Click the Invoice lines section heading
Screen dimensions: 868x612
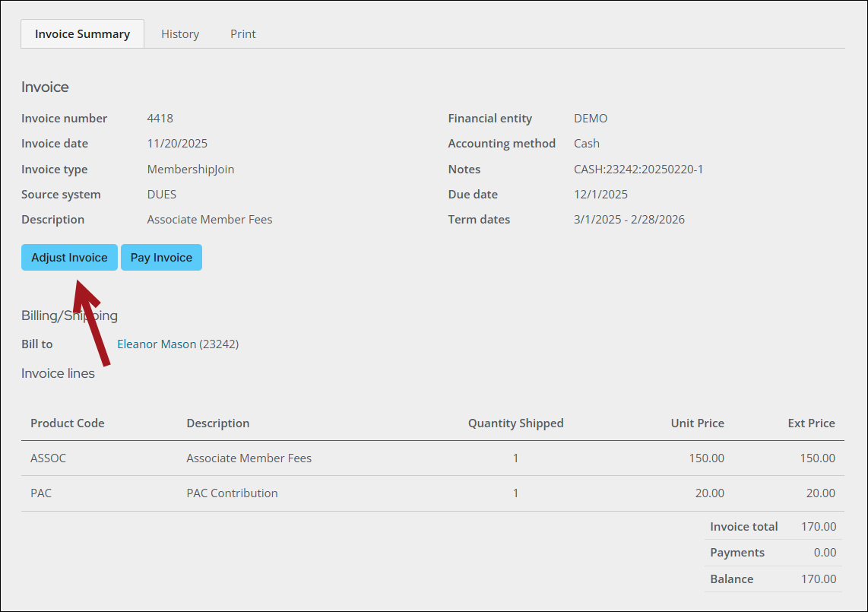pyautogui.click(x=58, y=373)
